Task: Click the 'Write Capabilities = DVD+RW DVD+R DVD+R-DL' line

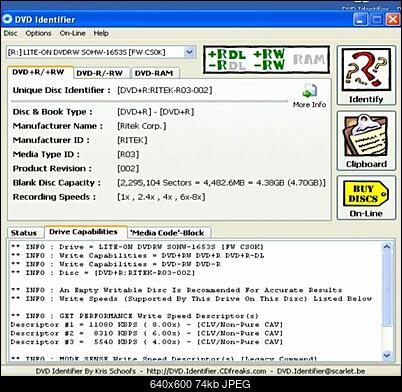Action: pyautogui.click(x=137, y=256)
